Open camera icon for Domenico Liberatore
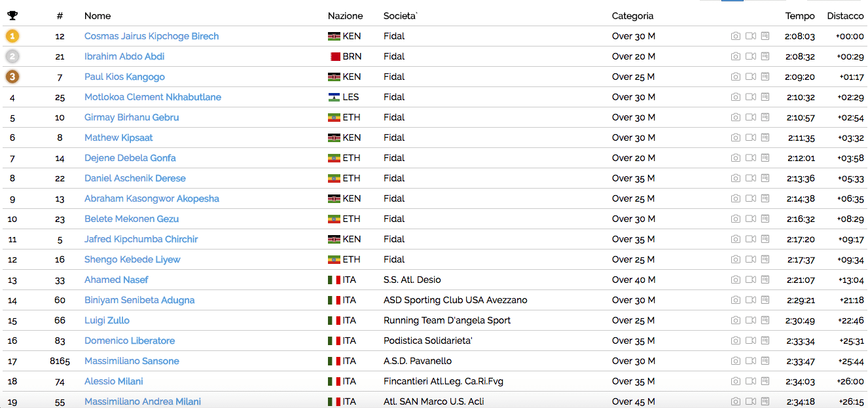This screenshot has width=868, height=408. (x=736, y=341)
